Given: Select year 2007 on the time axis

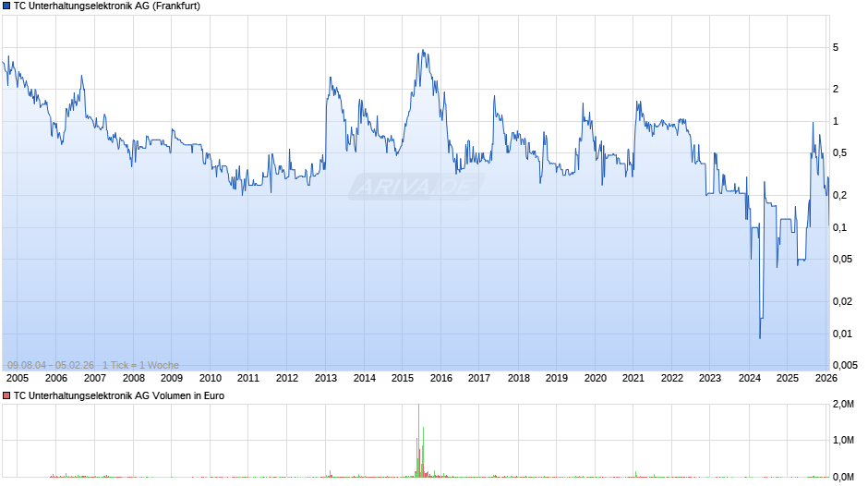Looking at the screenshot, I should [x=95, y=378].
